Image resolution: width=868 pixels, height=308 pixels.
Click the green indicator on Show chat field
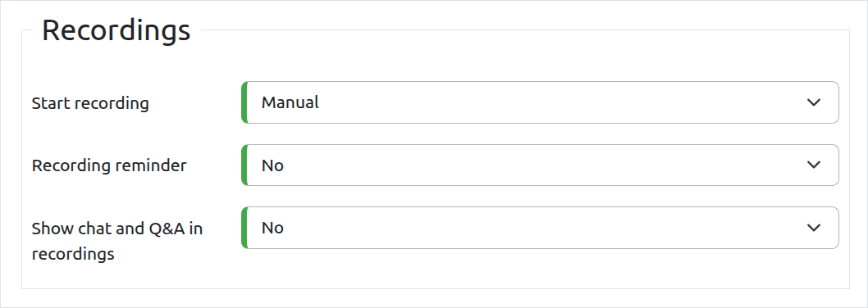click(x=244, y=228)
